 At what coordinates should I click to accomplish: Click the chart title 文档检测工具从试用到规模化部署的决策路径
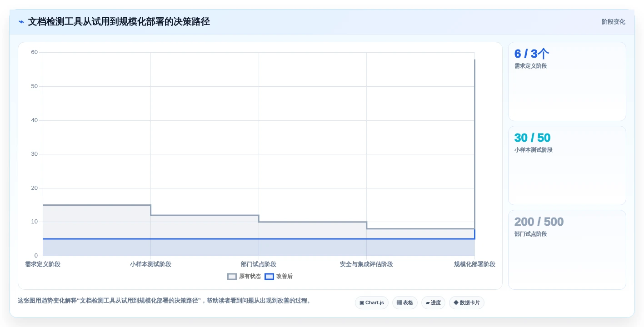pos(119,22)
